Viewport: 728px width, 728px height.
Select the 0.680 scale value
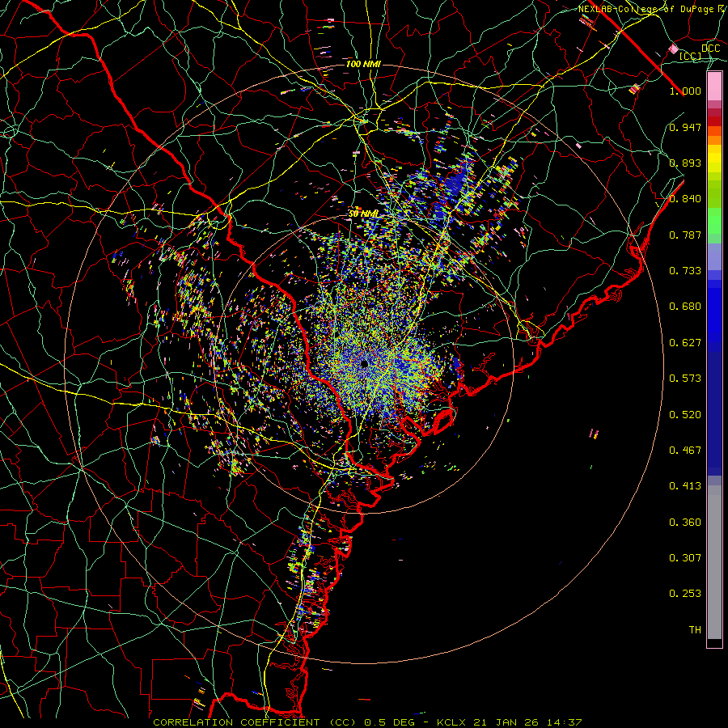click(x=685, y=307)
